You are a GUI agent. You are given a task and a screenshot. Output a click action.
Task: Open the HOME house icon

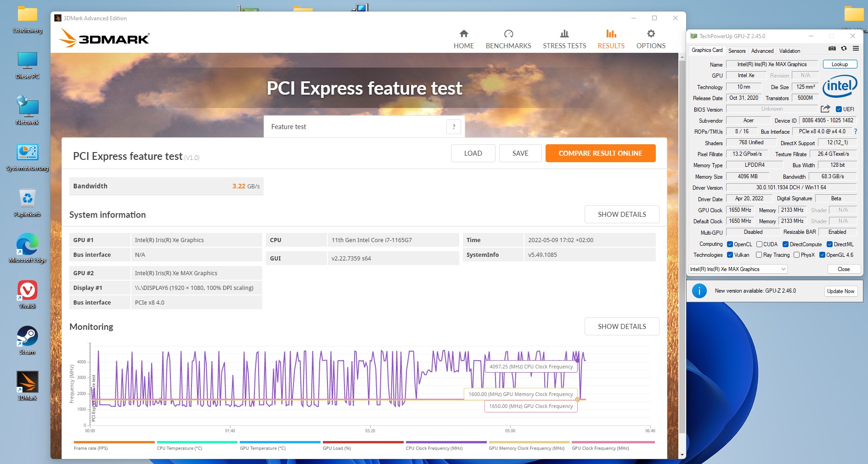pos(464,34)
